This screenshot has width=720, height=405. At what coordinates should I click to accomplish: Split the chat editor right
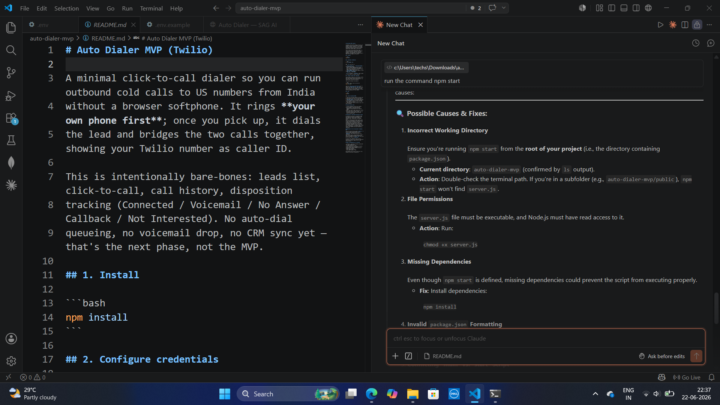[x=685, y=25]
